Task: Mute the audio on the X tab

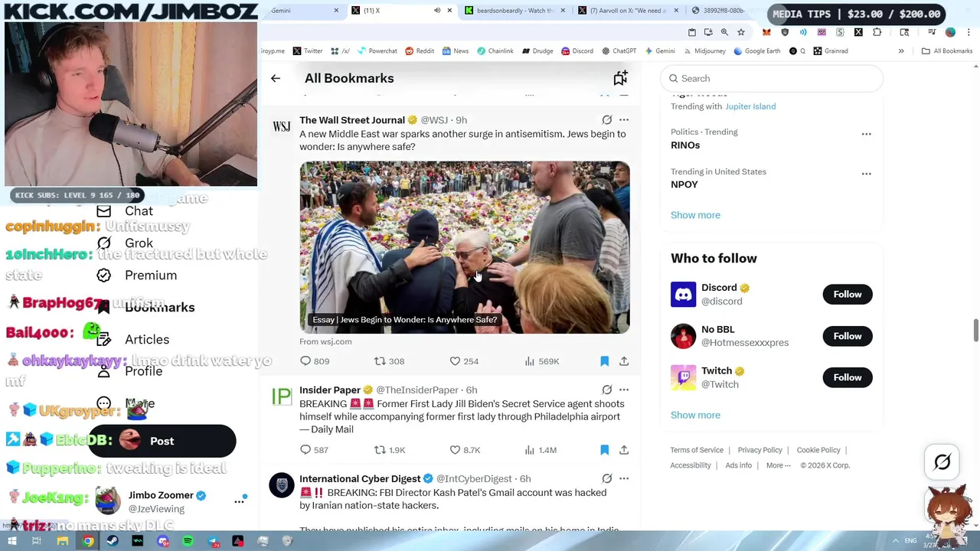Action: pyautogui.click(x=437, y=11)
